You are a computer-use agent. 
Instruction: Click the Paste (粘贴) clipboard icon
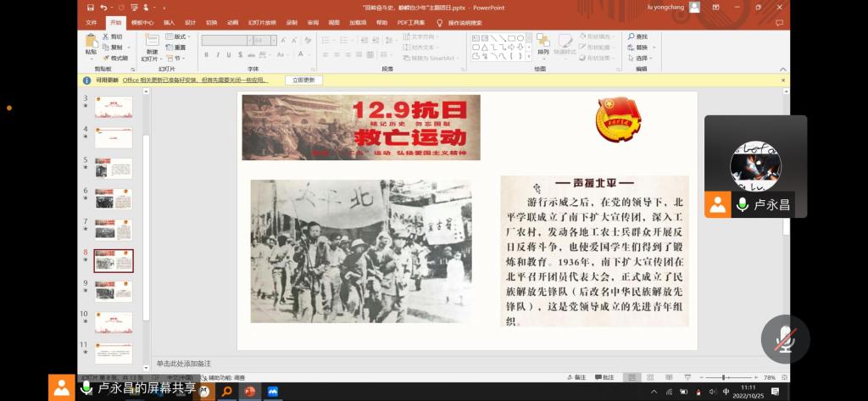(x=91, y=41)
